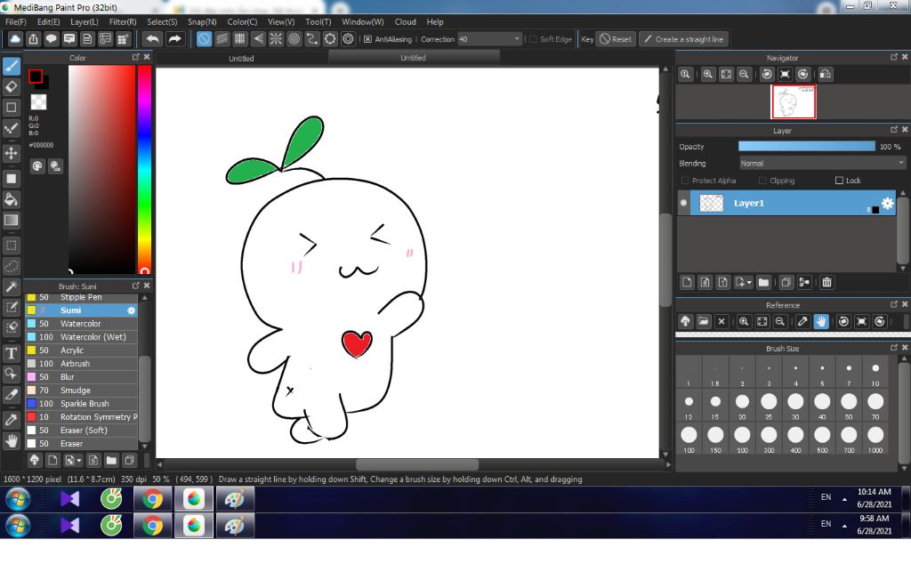Open the snap settings gear icon
The image size is (911, 588).
point(348,39)
